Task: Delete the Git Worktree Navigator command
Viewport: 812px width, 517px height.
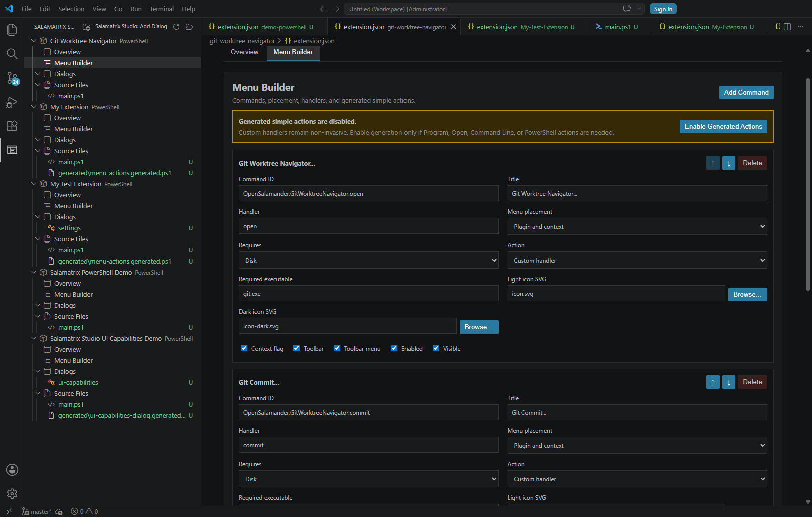Action: [752, 163]
